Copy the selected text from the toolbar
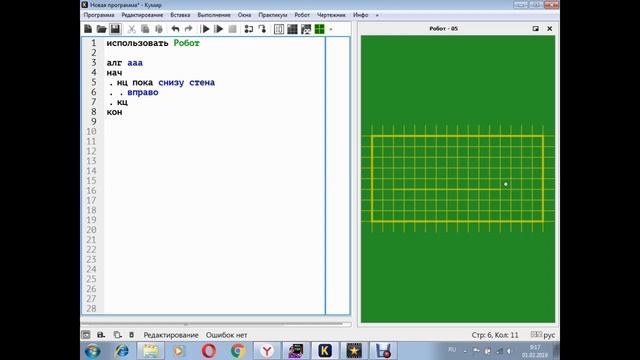640x360 pixels. (x=145, y=29)
